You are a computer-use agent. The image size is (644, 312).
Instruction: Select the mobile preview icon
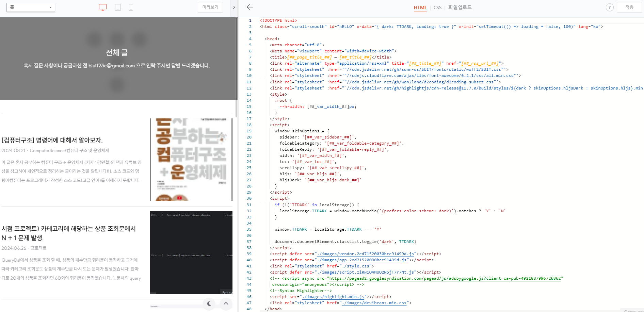tap(131, 7)
